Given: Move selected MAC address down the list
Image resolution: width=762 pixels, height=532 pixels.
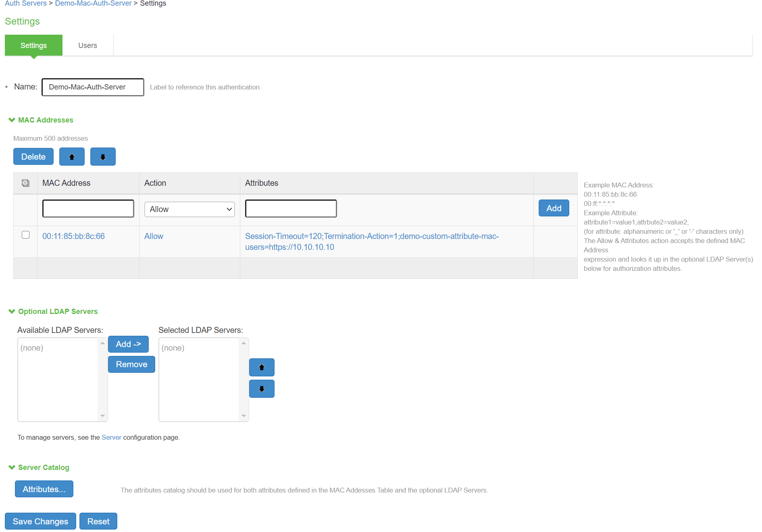Looking at the screenshot, I should click(103, 156).
